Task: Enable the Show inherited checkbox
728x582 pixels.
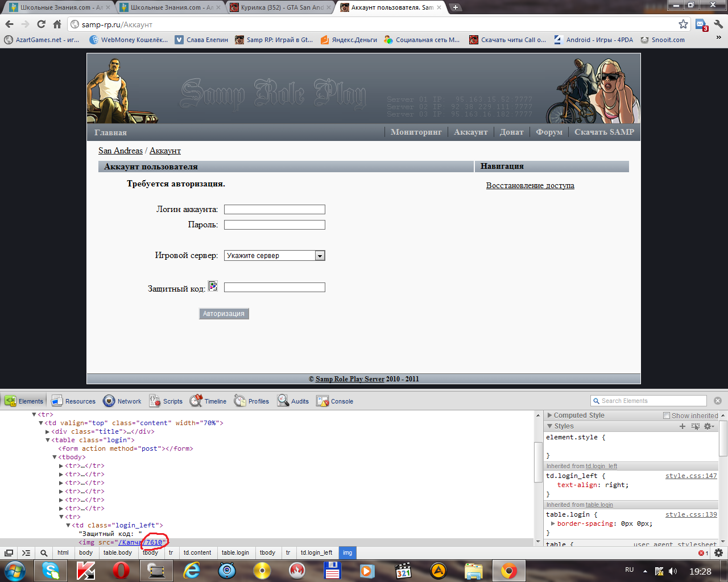Action: 667,415
